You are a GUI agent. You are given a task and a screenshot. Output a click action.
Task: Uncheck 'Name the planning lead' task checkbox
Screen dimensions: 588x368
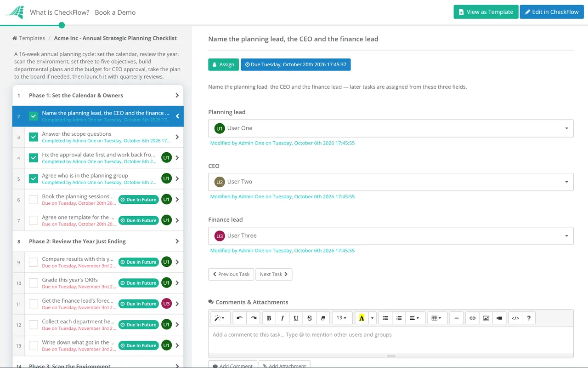pos(34,116)
